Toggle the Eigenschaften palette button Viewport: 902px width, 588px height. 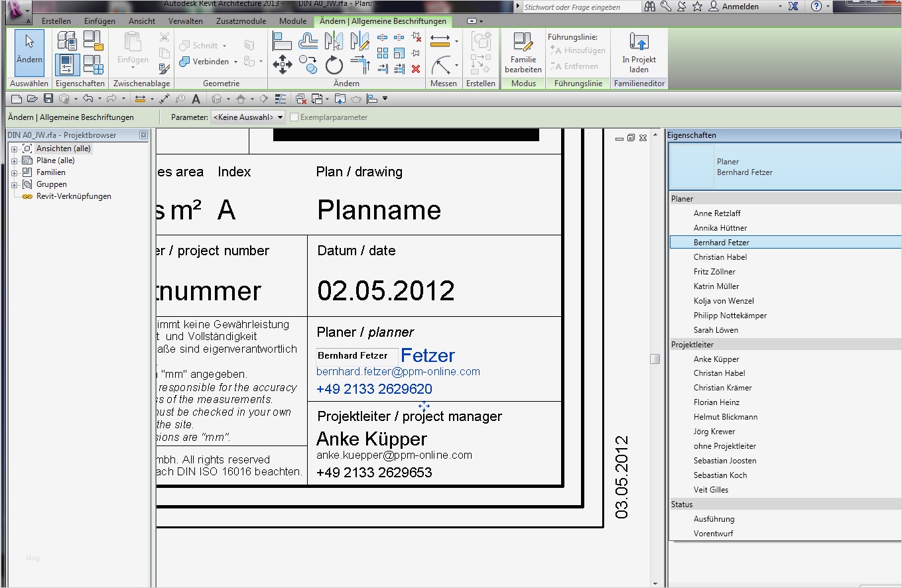point(67,64)
